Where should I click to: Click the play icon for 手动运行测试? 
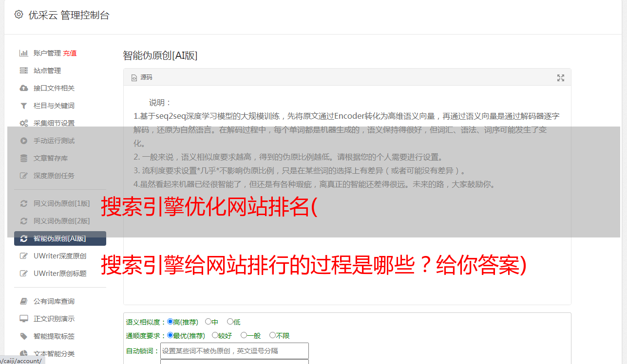point(23,141)
